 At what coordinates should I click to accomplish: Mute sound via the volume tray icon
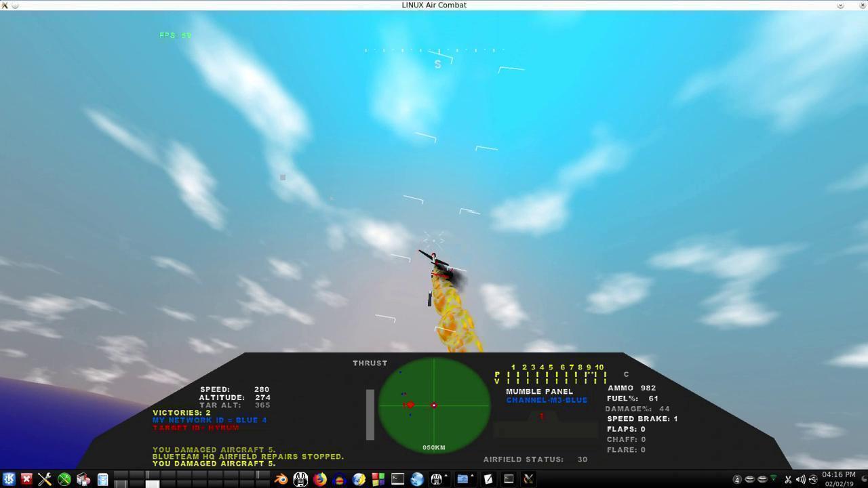click(800, 480)
